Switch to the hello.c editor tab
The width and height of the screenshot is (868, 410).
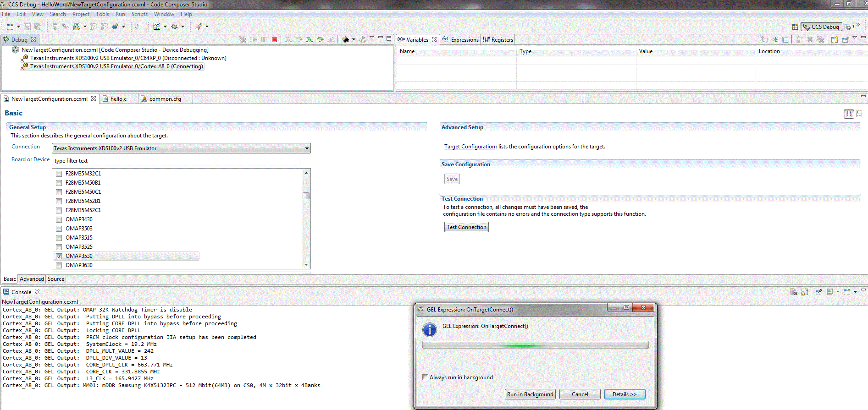coord(118,99)
